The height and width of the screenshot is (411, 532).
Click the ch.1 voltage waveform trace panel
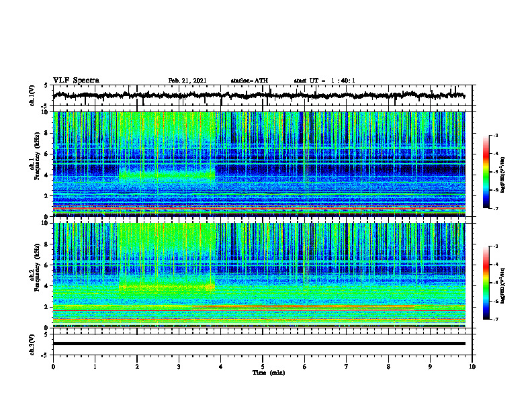click(x=263, y=95)
